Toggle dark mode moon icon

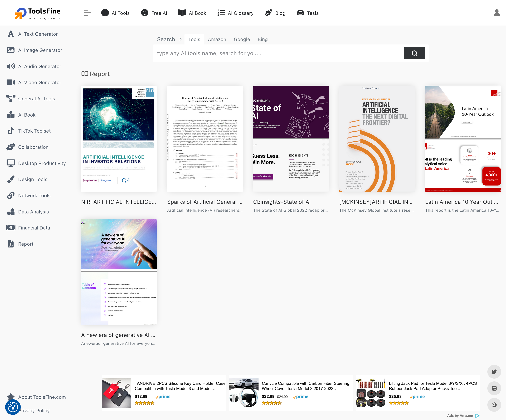pos(494,405)
